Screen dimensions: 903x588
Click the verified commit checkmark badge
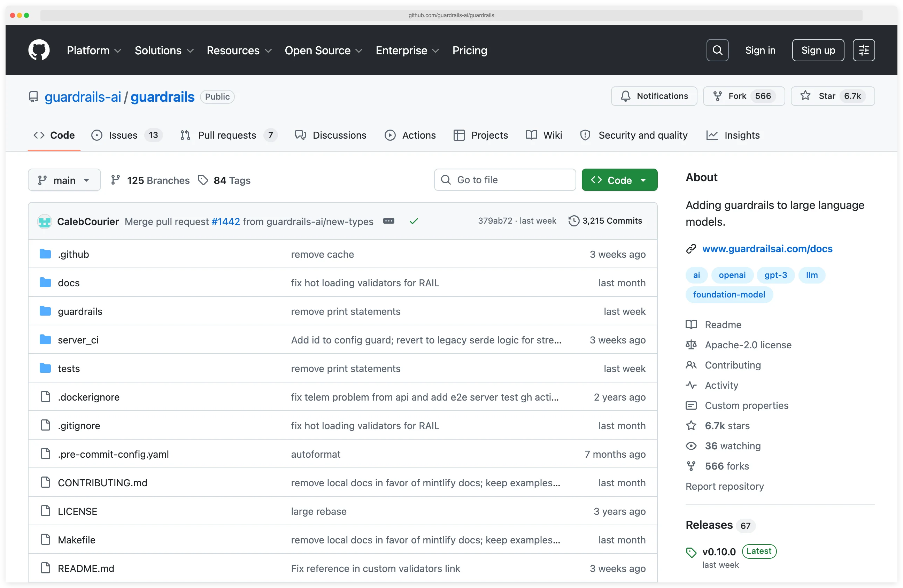pos(414,221)
